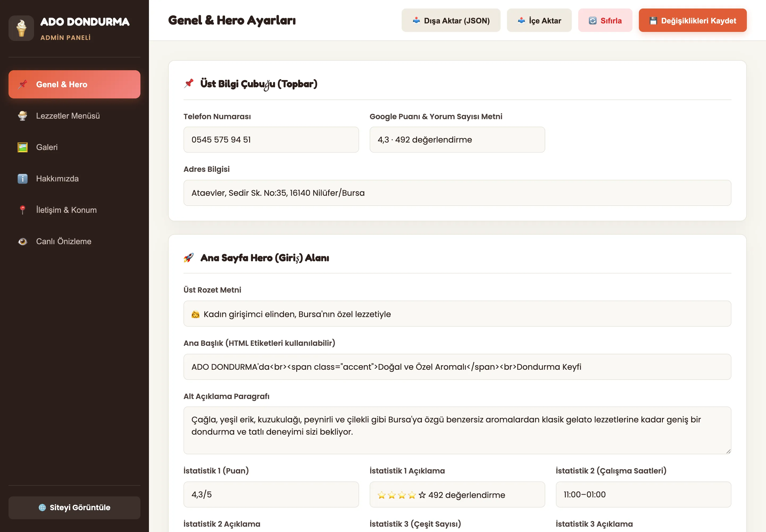Viewport: 766px width, 532px height.
Task: Click the picture icon beside Galeri
Action: pyautogui.click(x=23, y=147)
